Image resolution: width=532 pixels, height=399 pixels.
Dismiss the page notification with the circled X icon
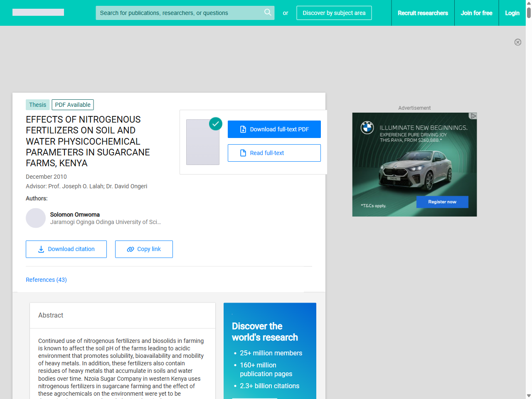(518, 42)
